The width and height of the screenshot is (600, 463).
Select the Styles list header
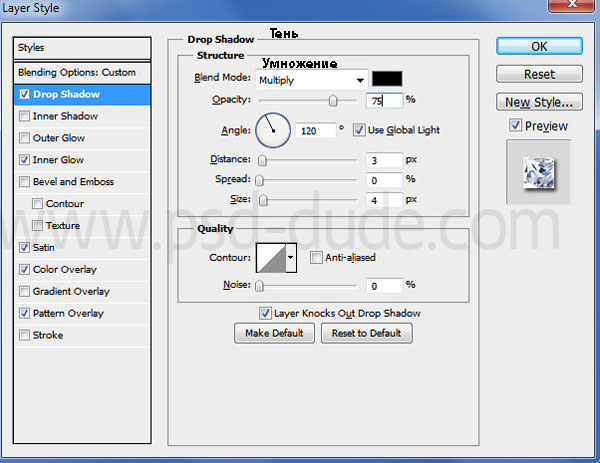click(x=82, y=48)
